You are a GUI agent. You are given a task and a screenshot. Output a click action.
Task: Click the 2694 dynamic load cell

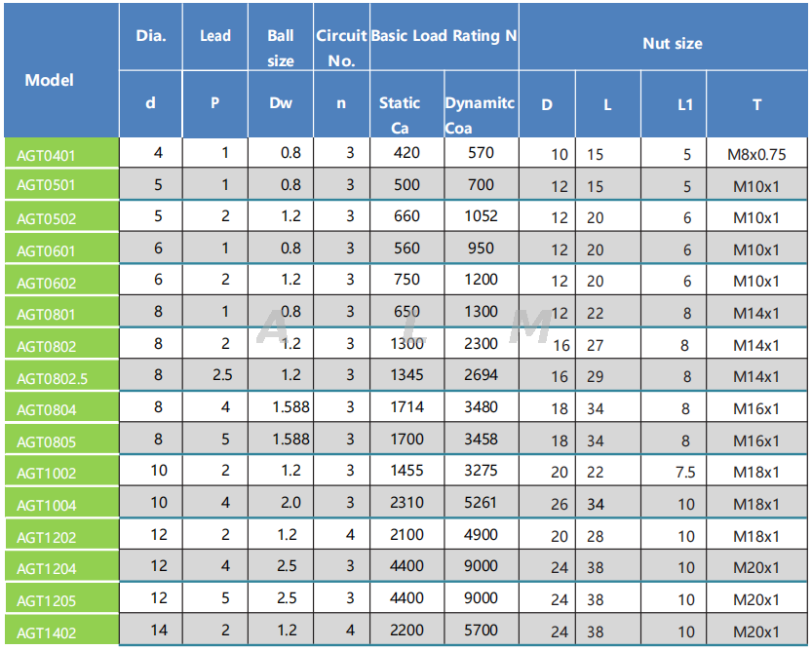coord(481,376)
